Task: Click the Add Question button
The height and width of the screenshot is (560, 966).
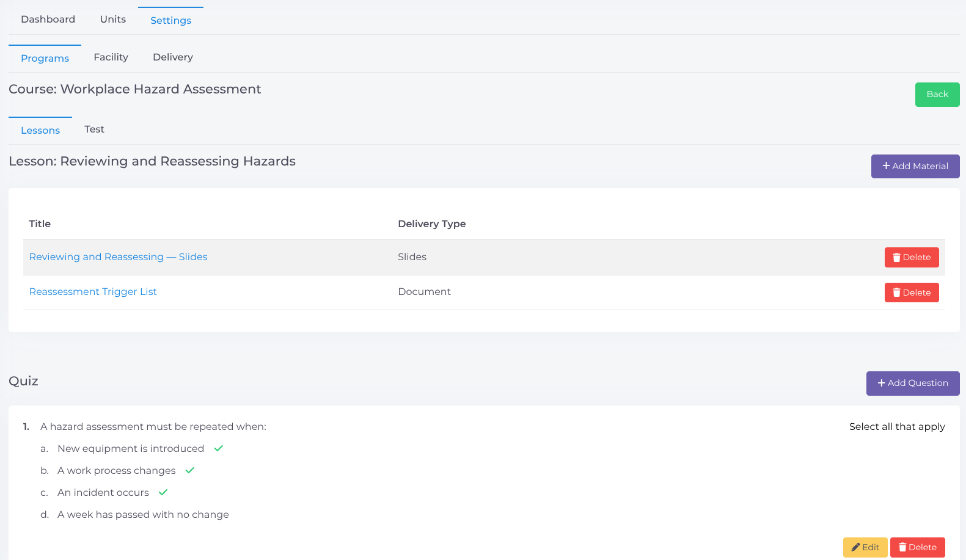Action: [x=913, y=384]
